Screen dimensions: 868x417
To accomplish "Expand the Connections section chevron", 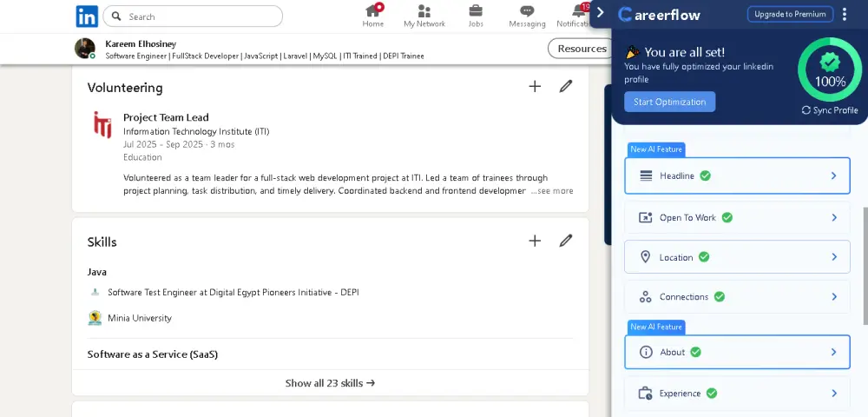I will [x=834, y=297].
